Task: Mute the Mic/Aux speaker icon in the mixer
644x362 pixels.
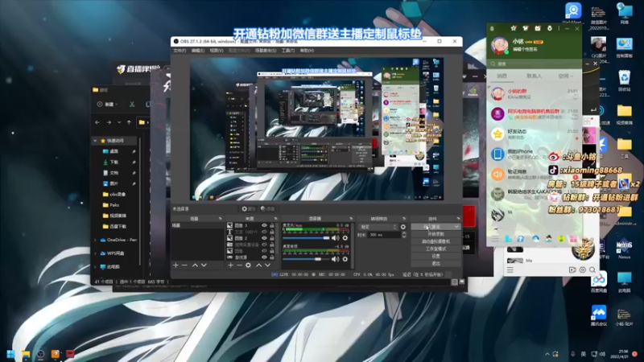Action: (336, 238)
